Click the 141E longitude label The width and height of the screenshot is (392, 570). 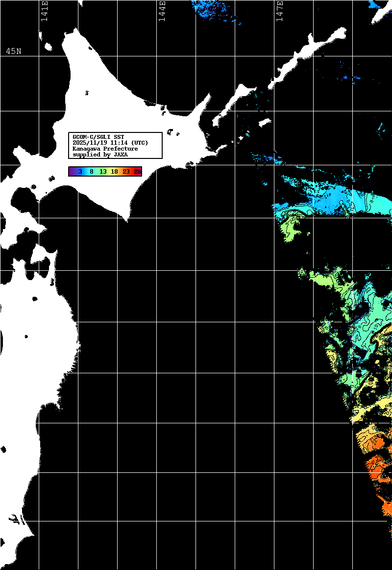(45, 11)
